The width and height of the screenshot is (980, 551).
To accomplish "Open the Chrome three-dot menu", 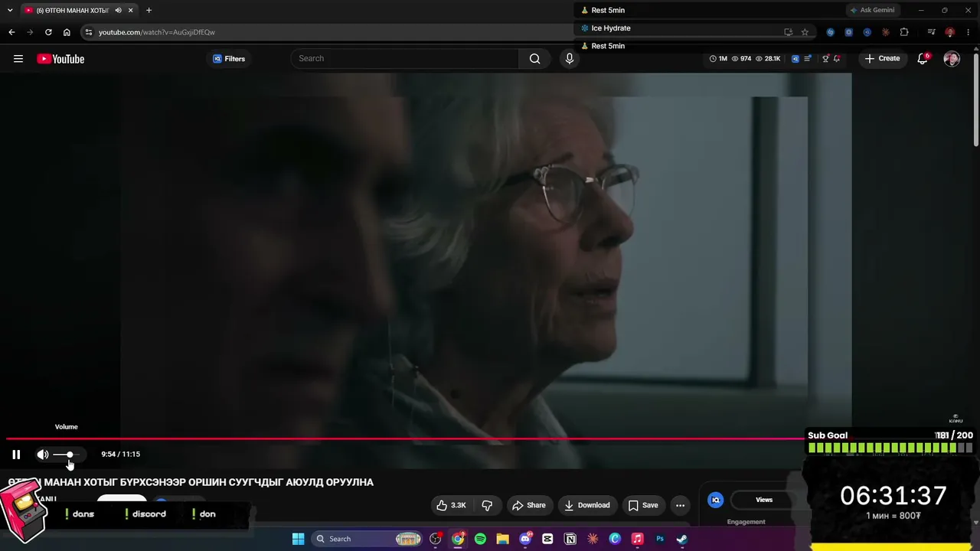I will tap(969, 32).
